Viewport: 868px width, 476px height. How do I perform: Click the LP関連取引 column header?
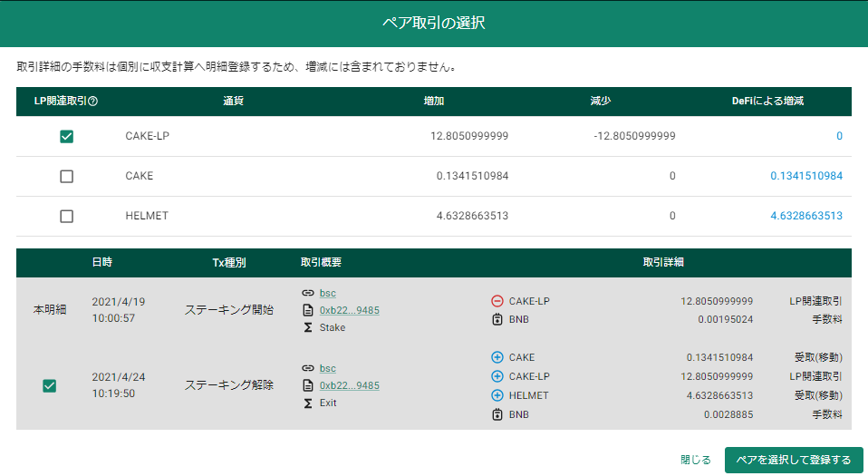61,102
